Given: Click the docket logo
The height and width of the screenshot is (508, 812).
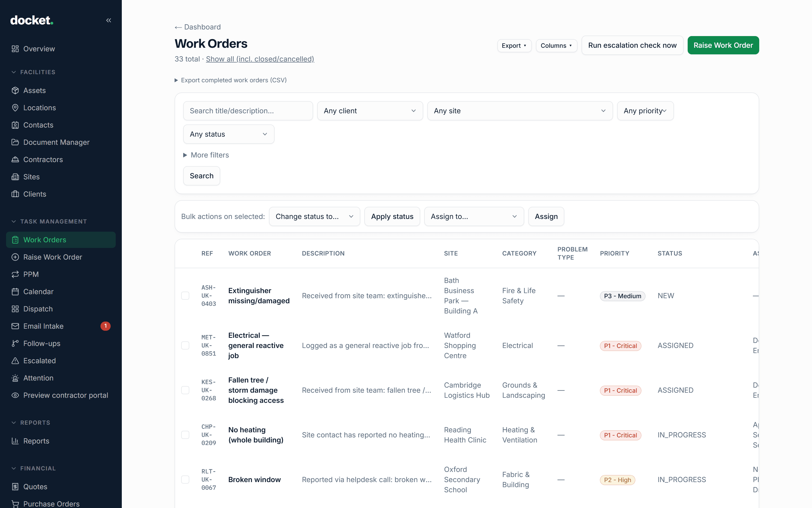Looking at the screenshot, I should (x=32, y=20).
